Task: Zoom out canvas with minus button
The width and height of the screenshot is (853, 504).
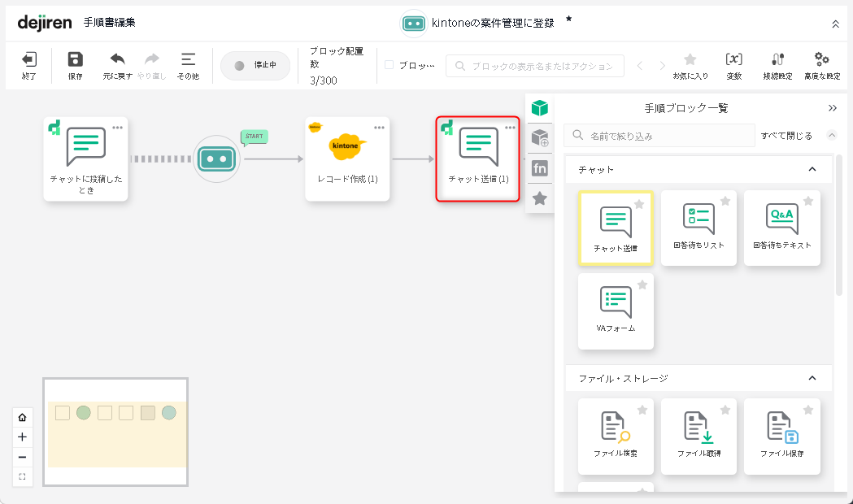Action: pyautogui.click(x=22, y=457)
